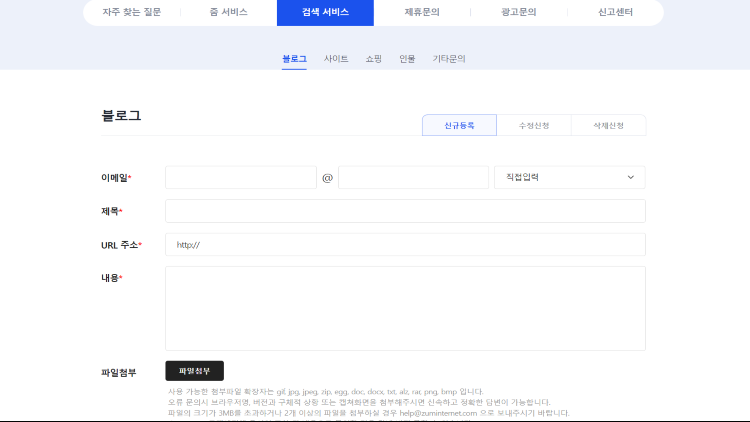Select the 검색 서비스 tab
The height and width of the screenshot is (422, 750).
(x=325, y=12)
